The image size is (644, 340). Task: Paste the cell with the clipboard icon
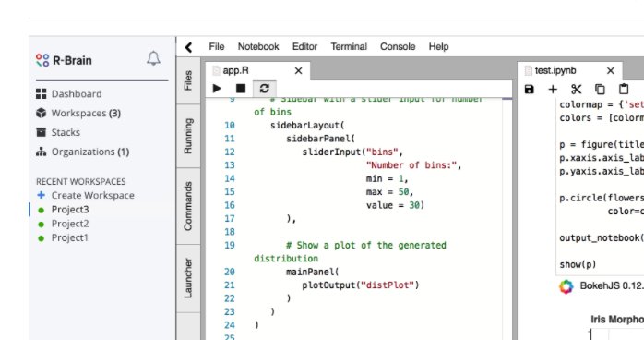pyautogui.click(x=624, y=89)
